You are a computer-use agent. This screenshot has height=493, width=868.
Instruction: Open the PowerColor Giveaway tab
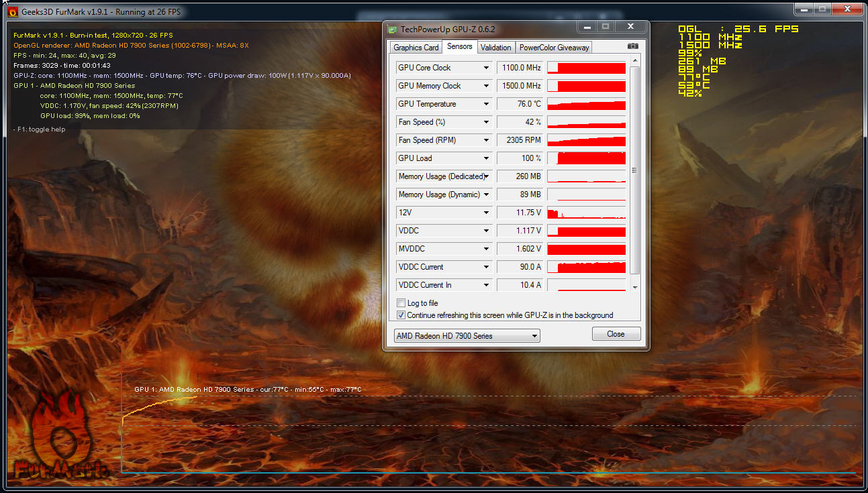pyautogui.click(x=554, y=48)
